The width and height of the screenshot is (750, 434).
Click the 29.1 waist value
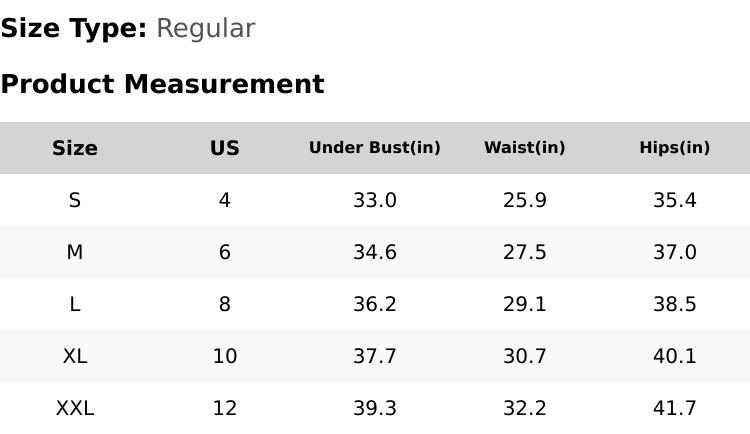point(525,305)
